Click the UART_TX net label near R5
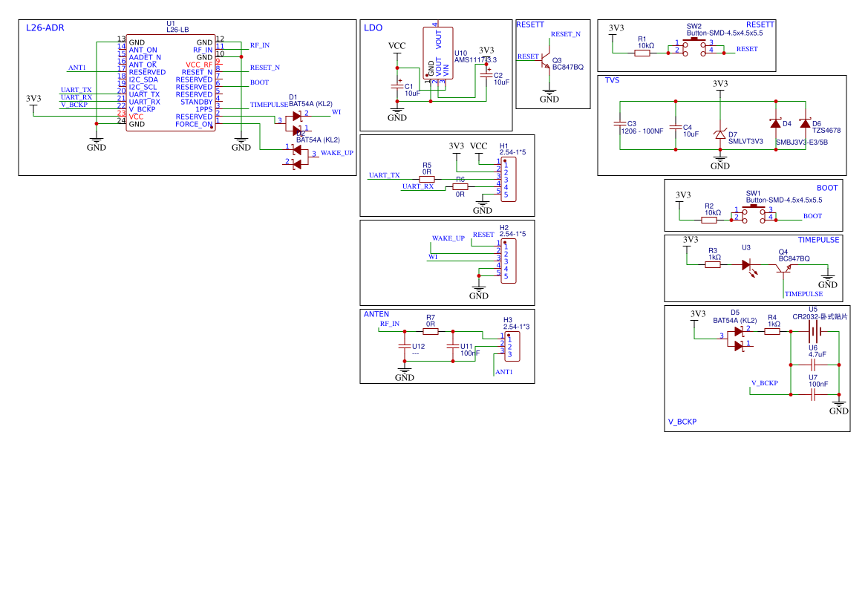The image size is (868, 614). coord(384,175)
